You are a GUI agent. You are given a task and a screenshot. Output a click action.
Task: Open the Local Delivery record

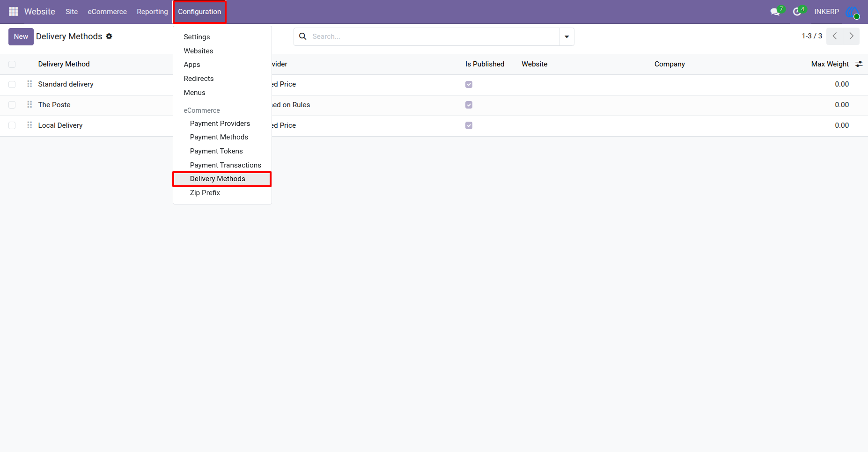(x=60, y=125)
